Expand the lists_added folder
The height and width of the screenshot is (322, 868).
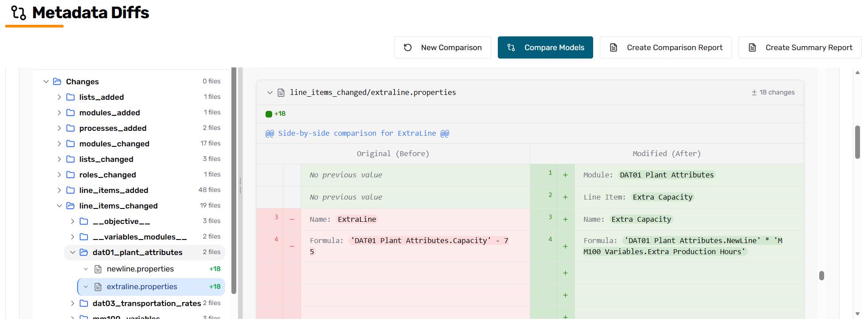pyautogui.click(x=59, y=97)
